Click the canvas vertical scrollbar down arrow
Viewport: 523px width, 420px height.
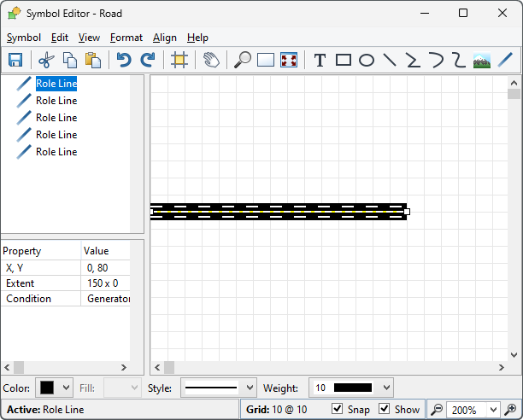(x=514, y=355)
